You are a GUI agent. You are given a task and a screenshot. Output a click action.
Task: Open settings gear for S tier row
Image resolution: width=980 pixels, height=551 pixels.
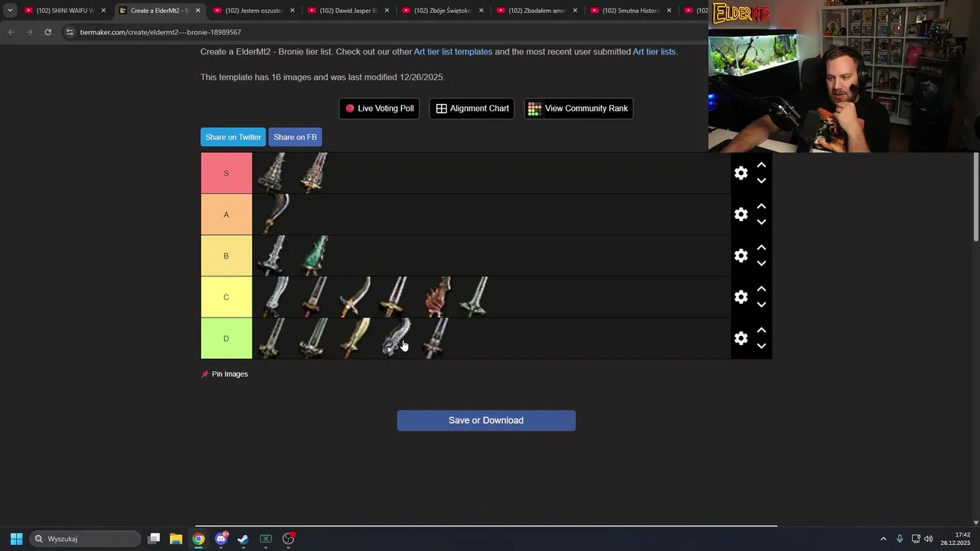[x=740, y=173]
